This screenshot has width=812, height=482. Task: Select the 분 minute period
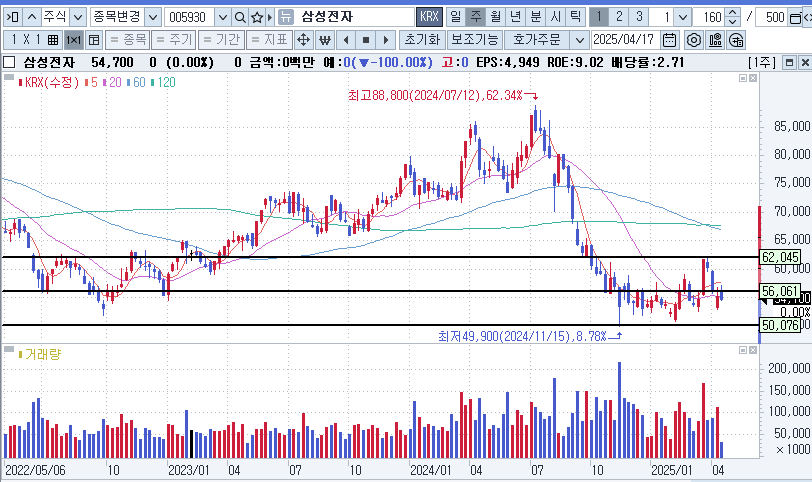pos(535,17)
